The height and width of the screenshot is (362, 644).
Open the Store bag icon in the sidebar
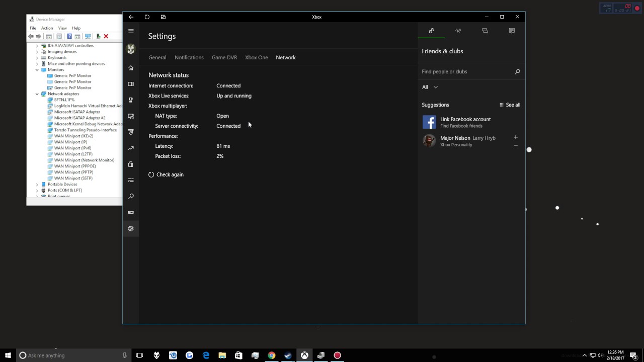click(131, 164)
